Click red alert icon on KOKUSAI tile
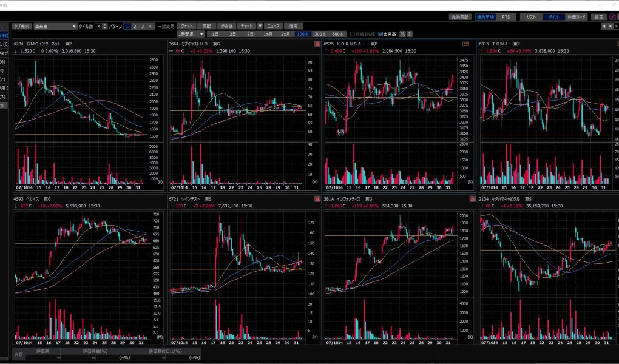This screenshot has width=619, height=364. pyautogui.click(x=473, y=44)
